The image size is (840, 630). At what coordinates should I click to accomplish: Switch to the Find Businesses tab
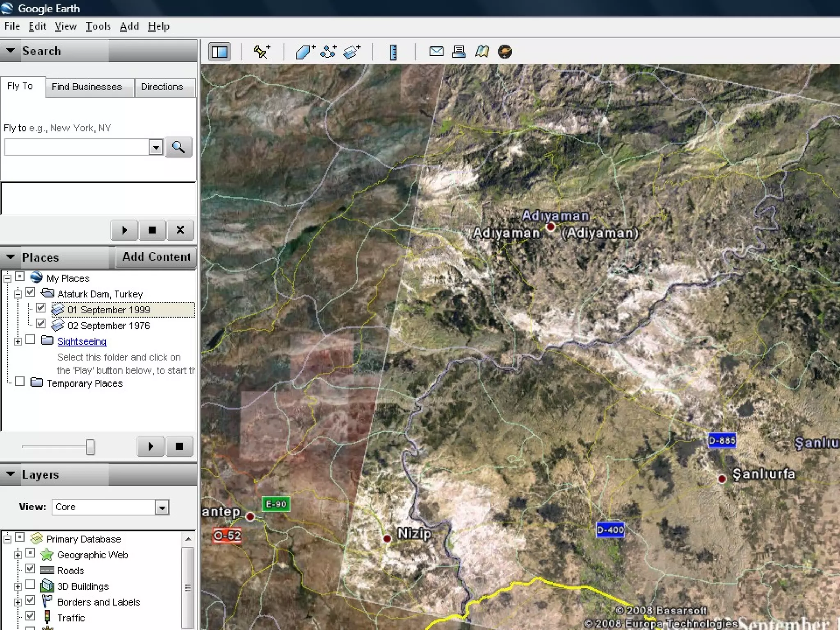click(87, 87)
